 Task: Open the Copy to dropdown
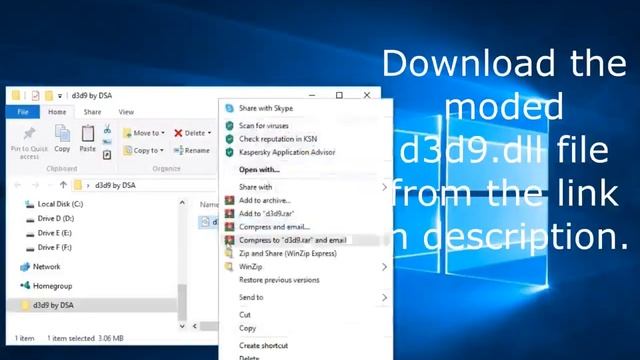[x=144, y=150]
